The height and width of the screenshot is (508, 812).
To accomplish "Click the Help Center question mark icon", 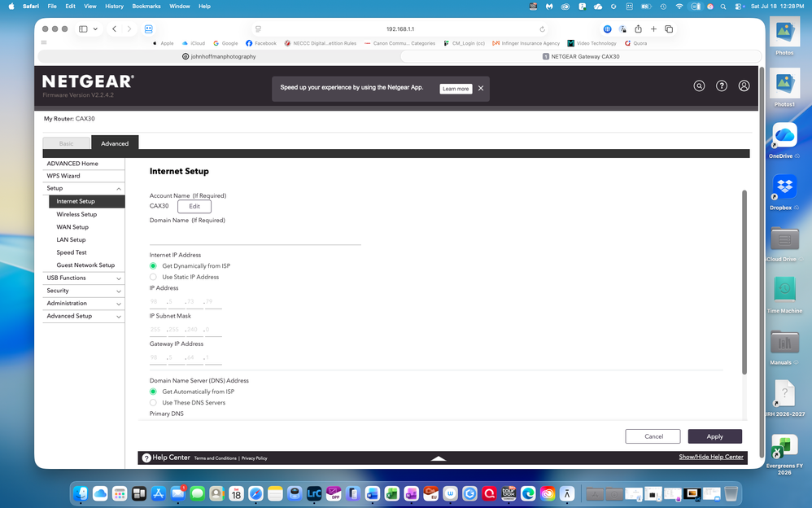I will tap(146, 458).
